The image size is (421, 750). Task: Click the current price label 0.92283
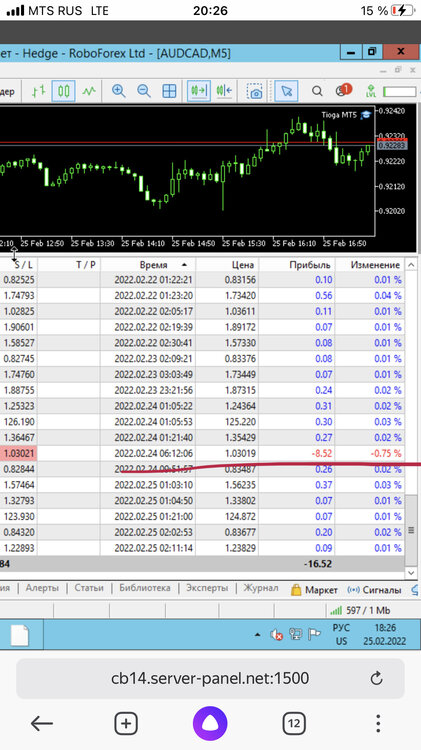click(392, 145)
